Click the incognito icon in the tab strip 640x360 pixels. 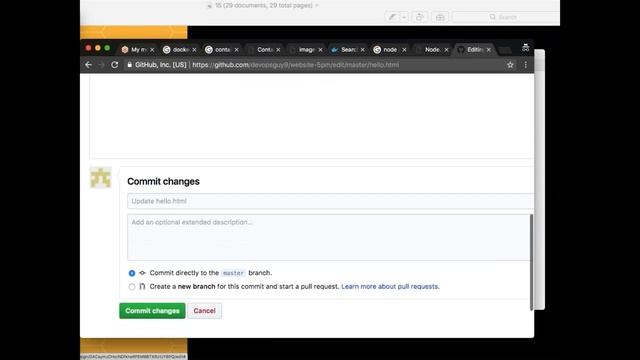point(526,48)
